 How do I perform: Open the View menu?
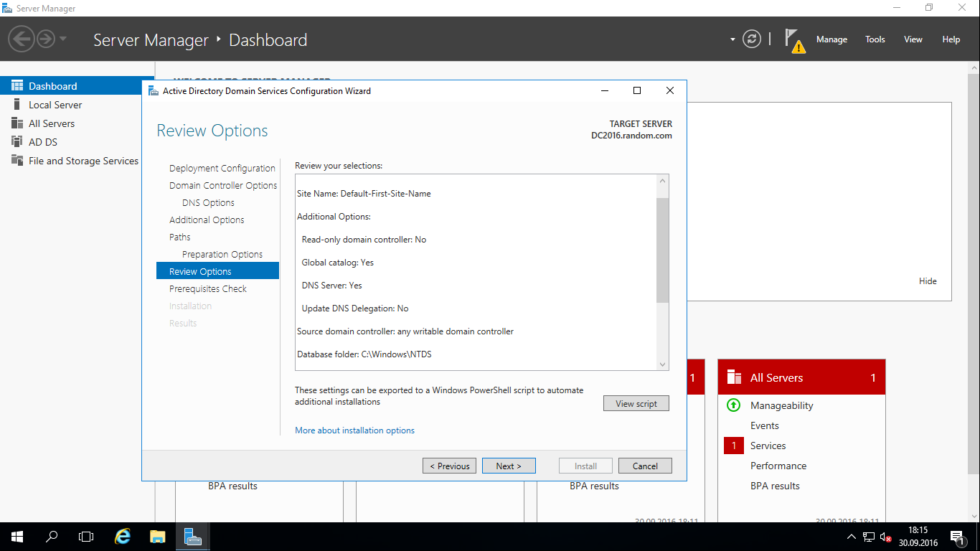[x=913, y=39]
